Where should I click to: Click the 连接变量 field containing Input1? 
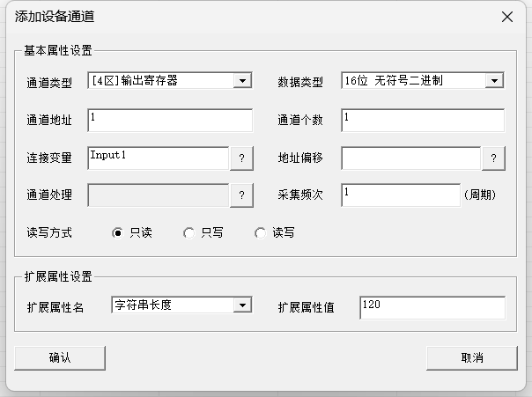pyautogui.click(x=158, y=158)
